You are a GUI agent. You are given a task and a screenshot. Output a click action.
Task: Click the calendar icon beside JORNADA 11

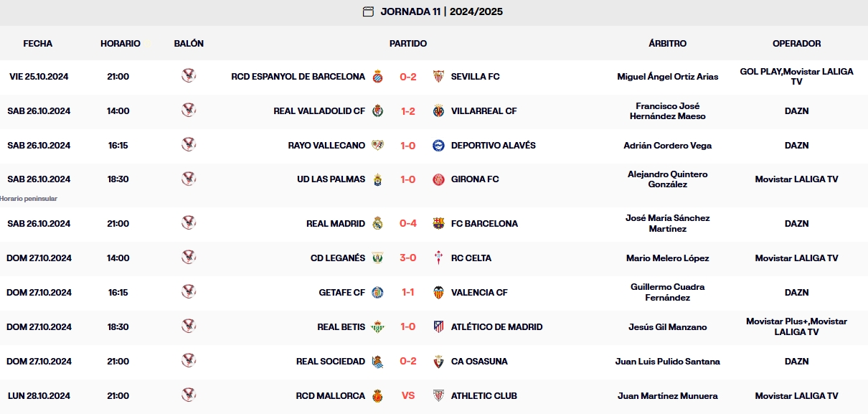(x=367, y=11)
